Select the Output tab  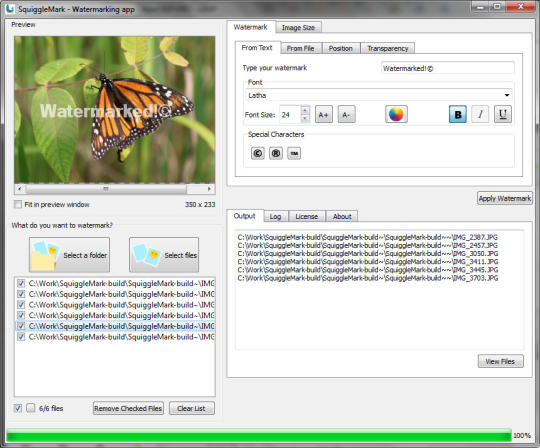point(245,216)
